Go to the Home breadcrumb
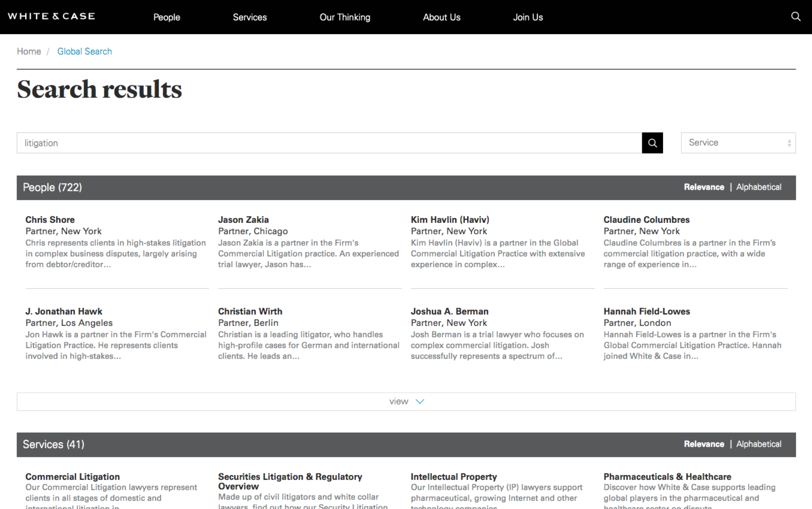The image size is (812, 509). pyautogui.click(x=29, y=51)
